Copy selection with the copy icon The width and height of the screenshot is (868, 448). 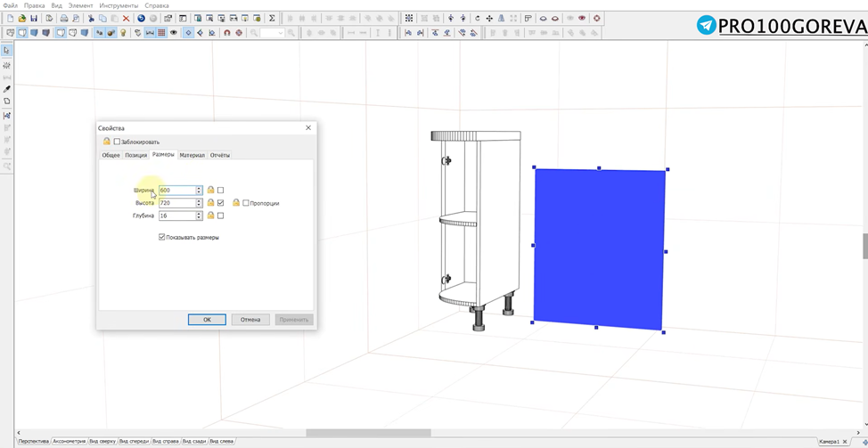click(102, 18)
